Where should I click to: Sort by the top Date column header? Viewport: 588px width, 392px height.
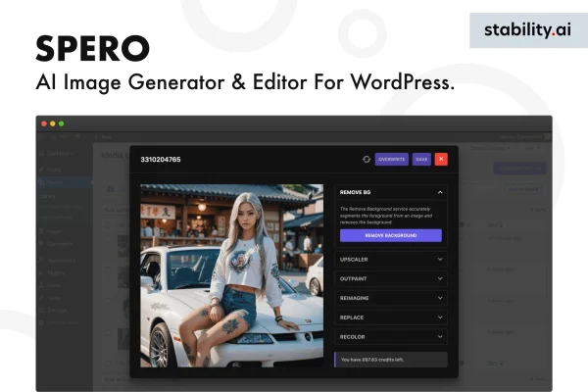(x=494, y=225)
